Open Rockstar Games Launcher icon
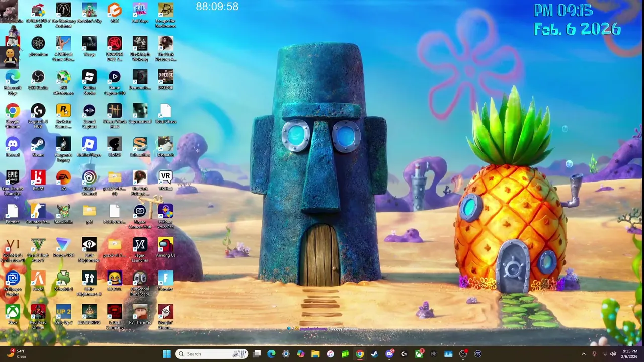 pos(63,116)
